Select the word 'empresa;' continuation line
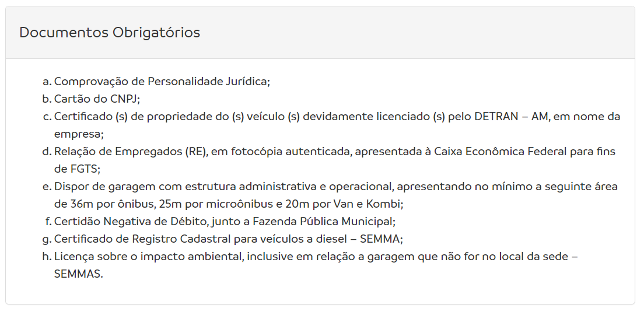The width and height of the screenshot is (644, 315). point(79,134)
